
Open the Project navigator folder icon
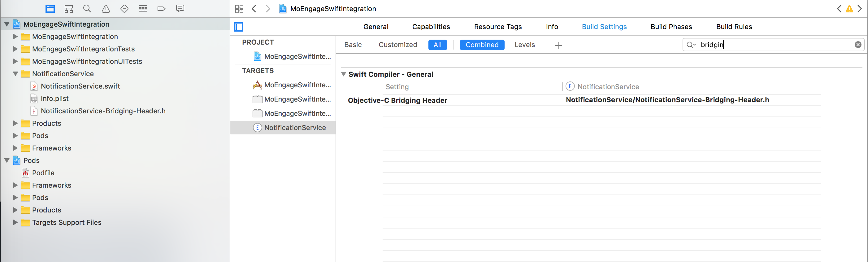(50, 8)
